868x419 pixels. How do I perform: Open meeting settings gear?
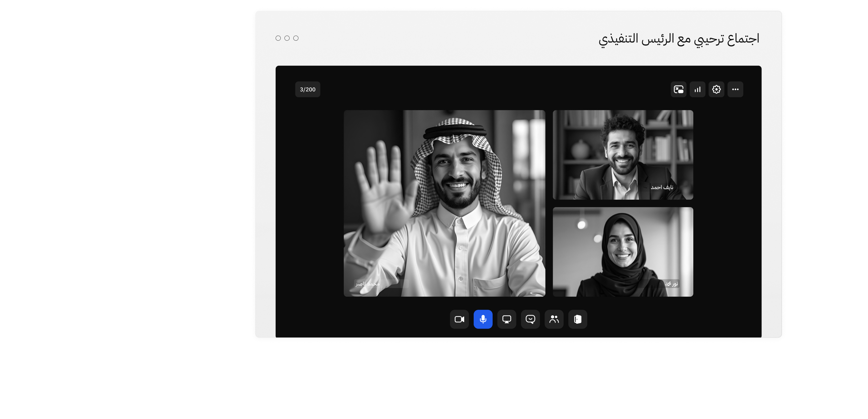pyautogui.click(x=716, y=89)
